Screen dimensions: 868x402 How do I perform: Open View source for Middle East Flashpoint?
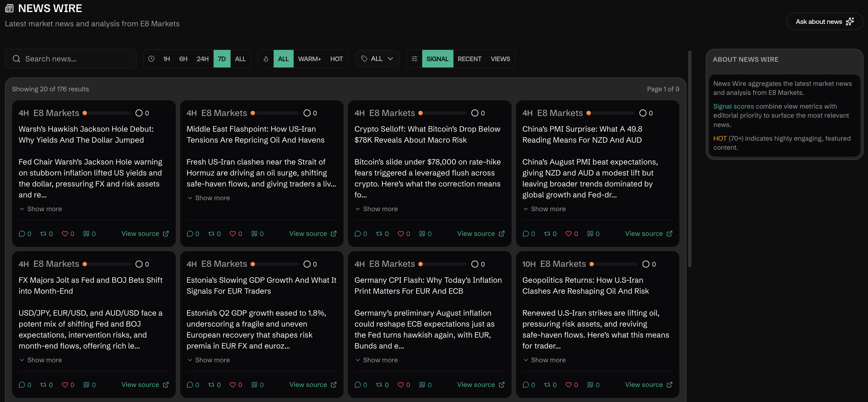coord(313,234)
